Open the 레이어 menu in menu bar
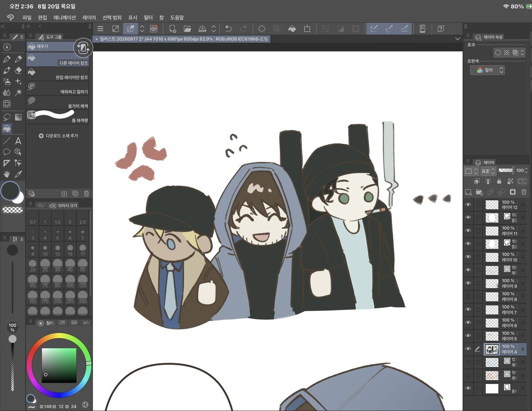Screen dimensions: 532x411 click(x=89, y=17)
